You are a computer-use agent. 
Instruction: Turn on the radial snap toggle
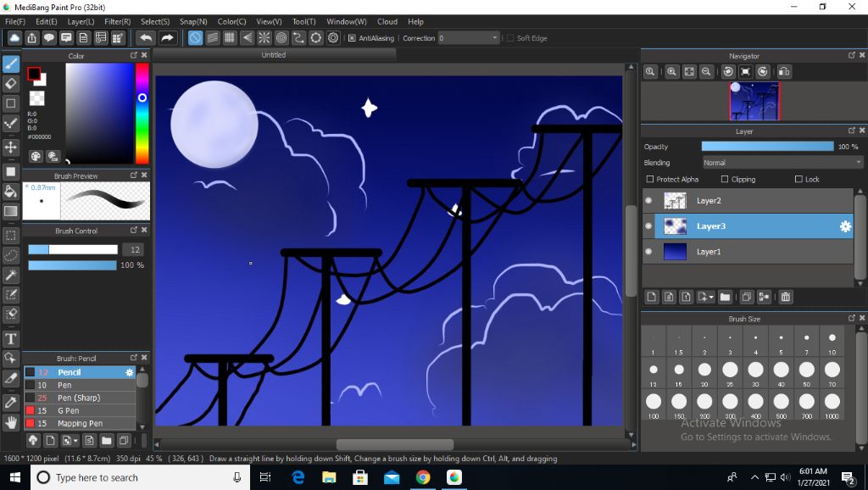point(264,38)
